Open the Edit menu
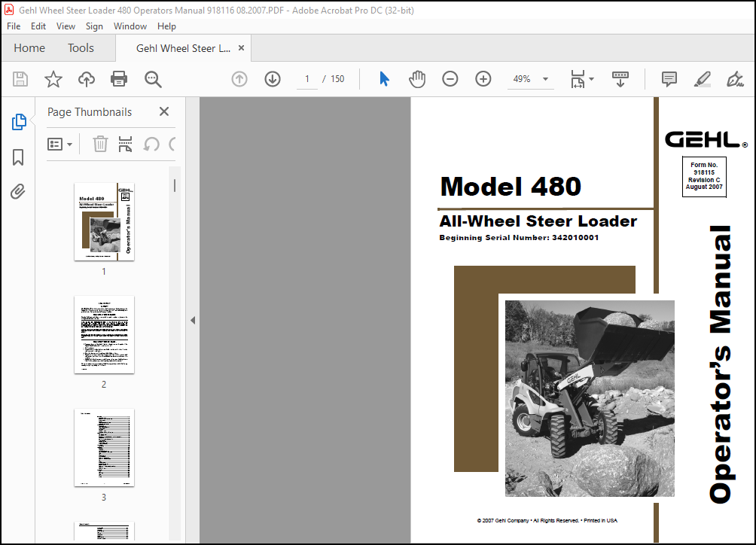Image resolution: width=756 pixels, height=545 pixels. pos(38,26)
